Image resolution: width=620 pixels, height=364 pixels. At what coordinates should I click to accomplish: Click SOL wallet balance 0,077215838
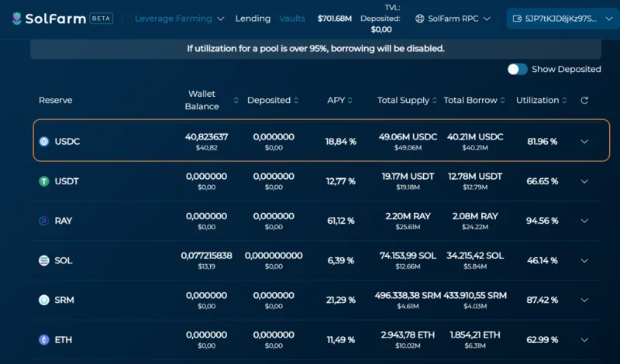pos(206,256)
